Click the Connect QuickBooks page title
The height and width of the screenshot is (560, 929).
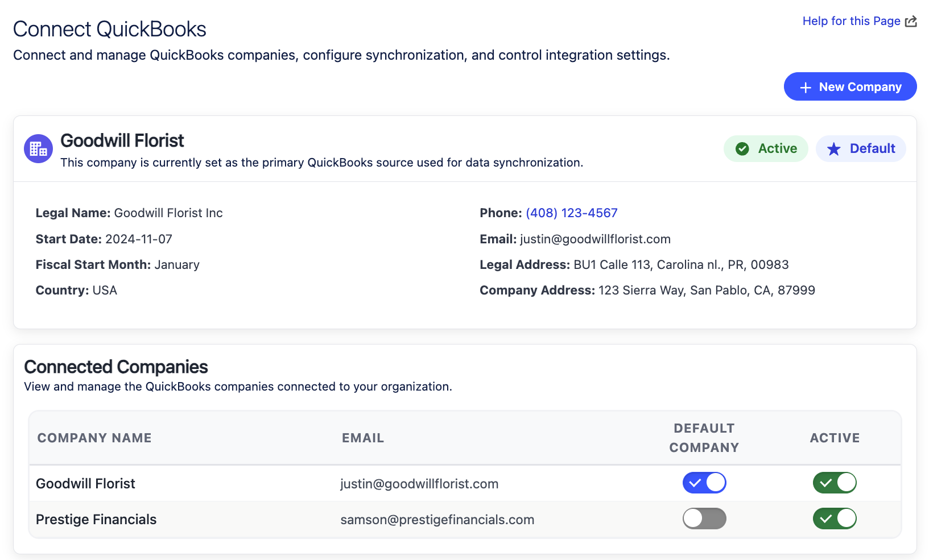(110, 29)
